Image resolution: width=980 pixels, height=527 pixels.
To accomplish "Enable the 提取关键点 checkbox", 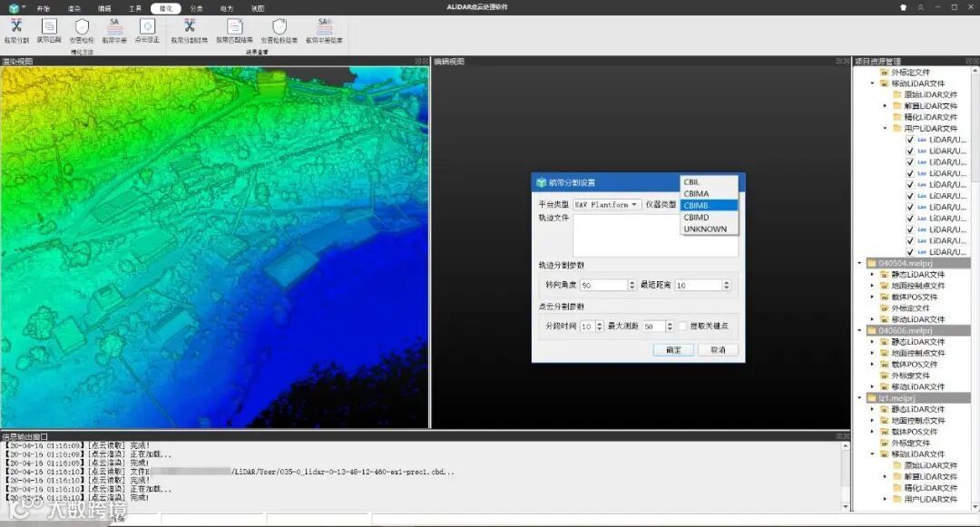I will (x=682, y=326).
